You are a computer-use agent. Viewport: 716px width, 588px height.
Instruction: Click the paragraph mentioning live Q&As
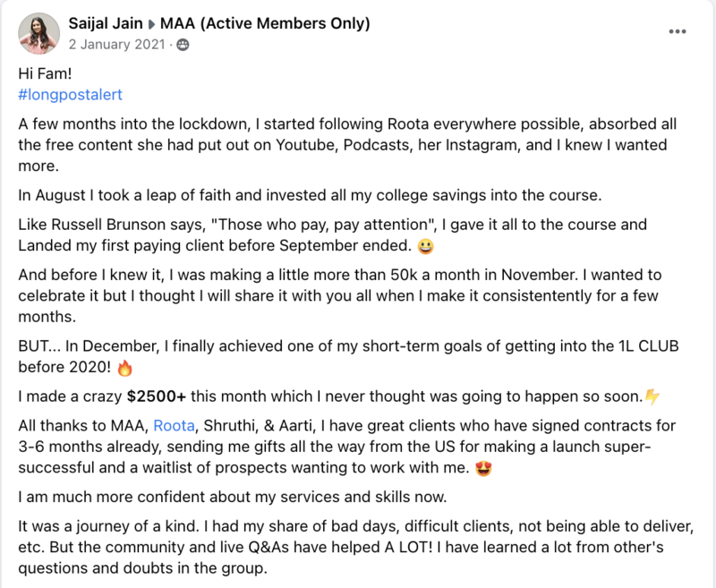(x=356, y=547)
